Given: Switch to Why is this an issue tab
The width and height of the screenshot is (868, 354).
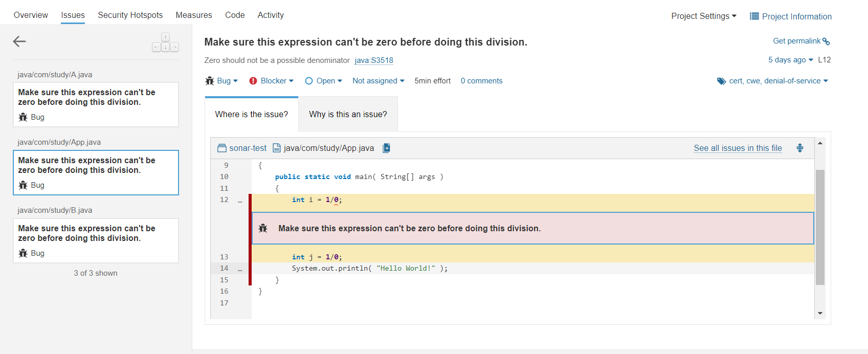Looking at the screenshot, I should [x=348, y=114].
